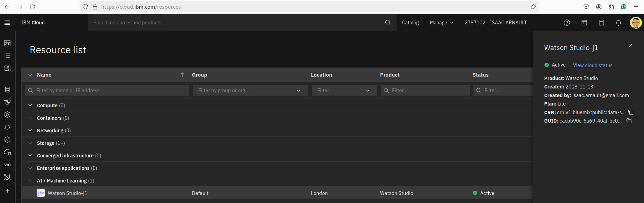Click the Active status in Watson Studio-j1 row
This screenshot has height=203, width=644.
point(483,193)
